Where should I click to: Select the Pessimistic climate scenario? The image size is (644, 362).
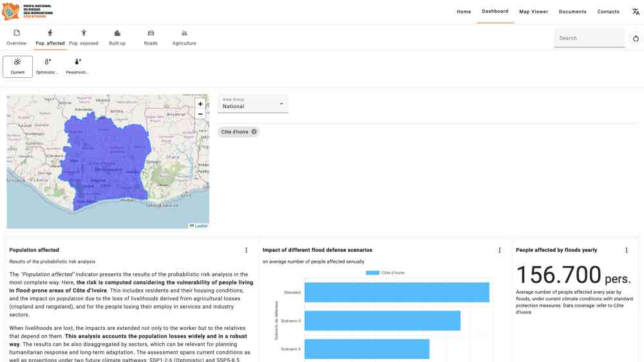(x=77, y=66)
